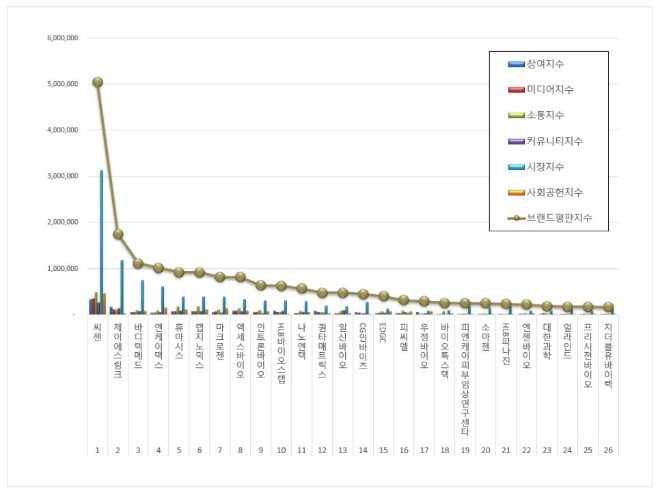Click the 6,000,000 y-axis label
This screenshot has width=660, height=492.
[x=64, y=38]
